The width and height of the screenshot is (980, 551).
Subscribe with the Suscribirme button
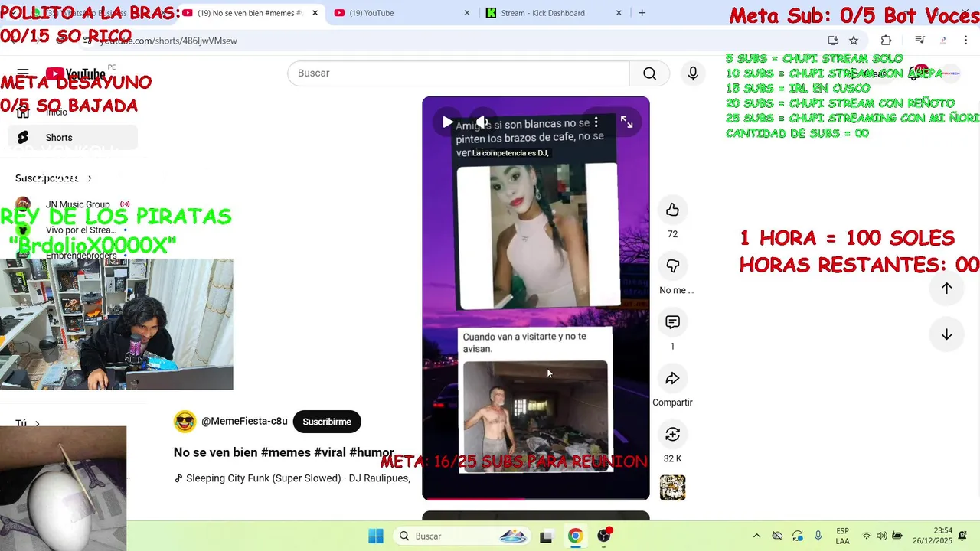tap(327, 422)
